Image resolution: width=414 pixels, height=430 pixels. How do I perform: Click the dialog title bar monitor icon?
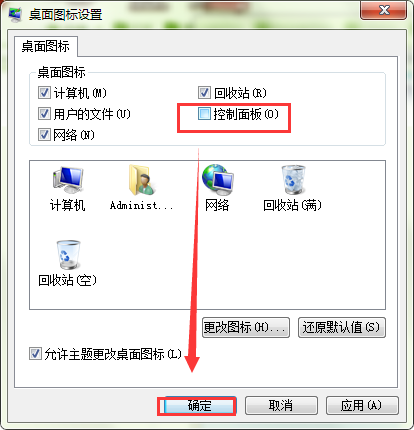coord(15,14)
